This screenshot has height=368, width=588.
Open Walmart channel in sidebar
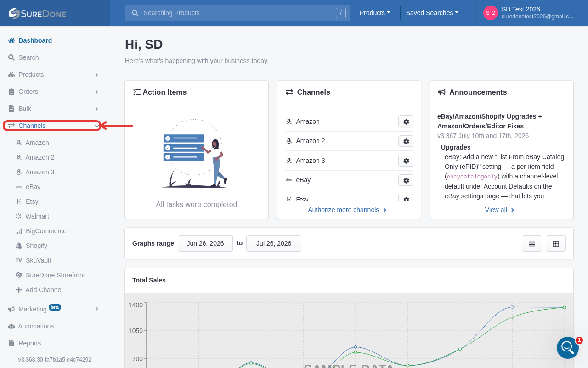[37, 216]
